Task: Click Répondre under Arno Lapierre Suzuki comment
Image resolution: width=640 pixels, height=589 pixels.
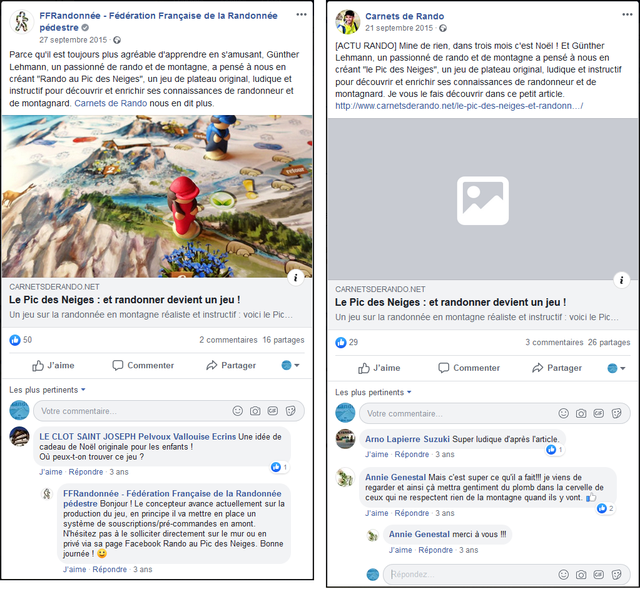Action: 411,454
